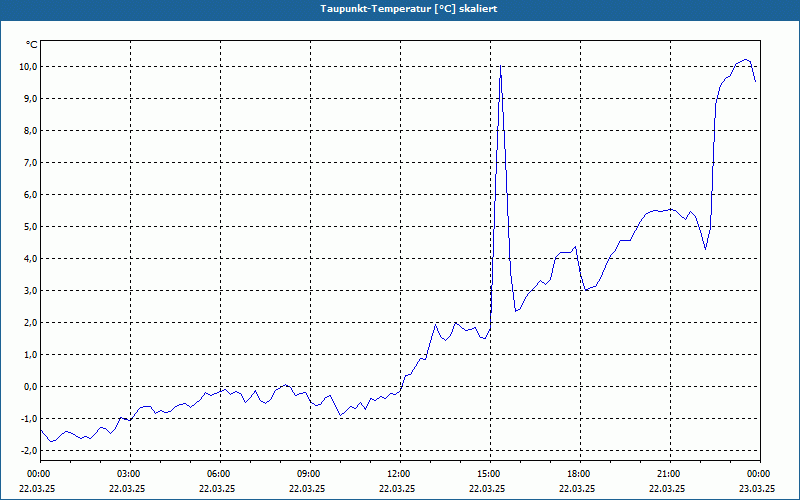Click the '21:00' time label

pos(668,474)
